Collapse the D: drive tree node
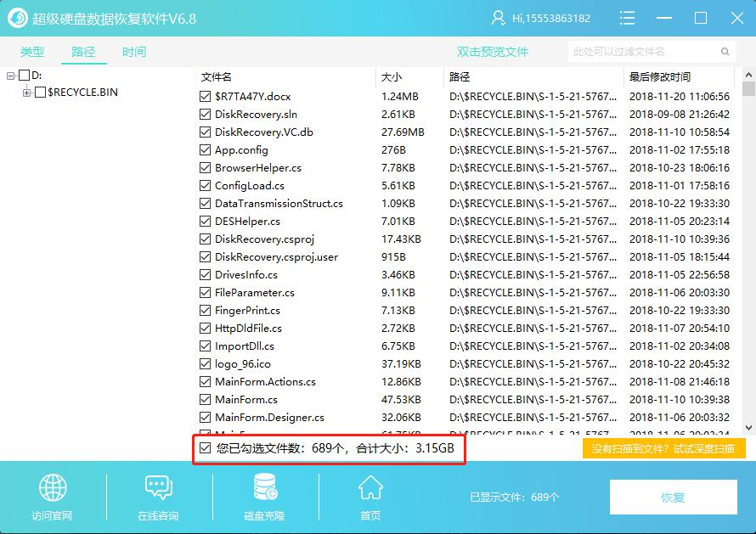756x534 pixels. (x=11, y=76)
